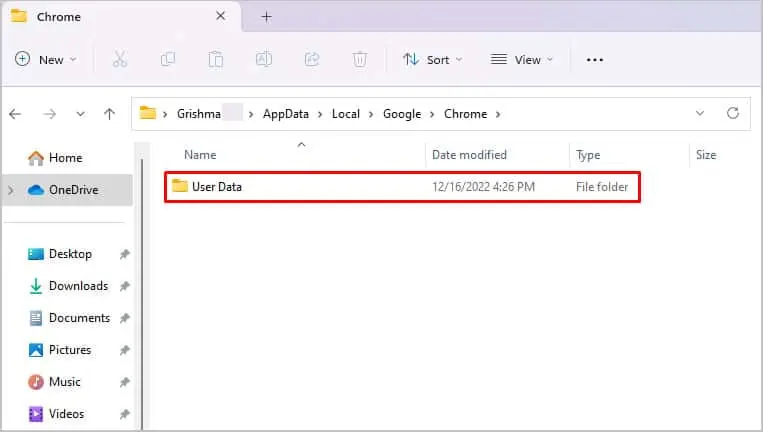Navigate to Local in breadcrumb
Image resolution: width=763 pixels, height=432 pixels.
pyautogui.click(x=345, y=114)
